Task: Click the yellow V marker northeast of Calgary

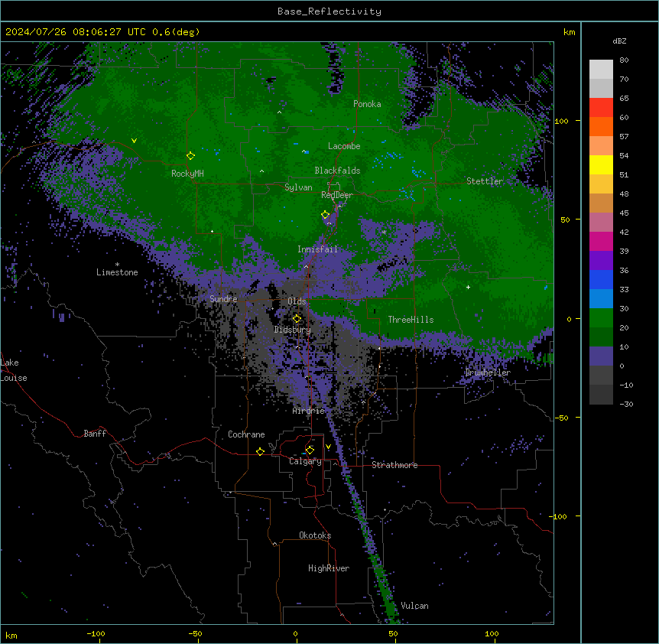Action: pyautogui.click(x=328, y=447)
